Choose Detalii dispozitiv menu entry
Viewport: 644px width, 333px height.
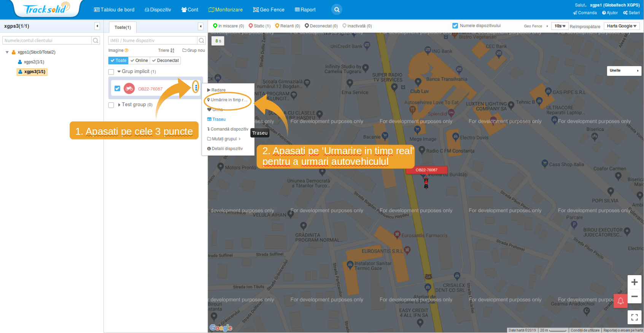click(x=225, y=148)
